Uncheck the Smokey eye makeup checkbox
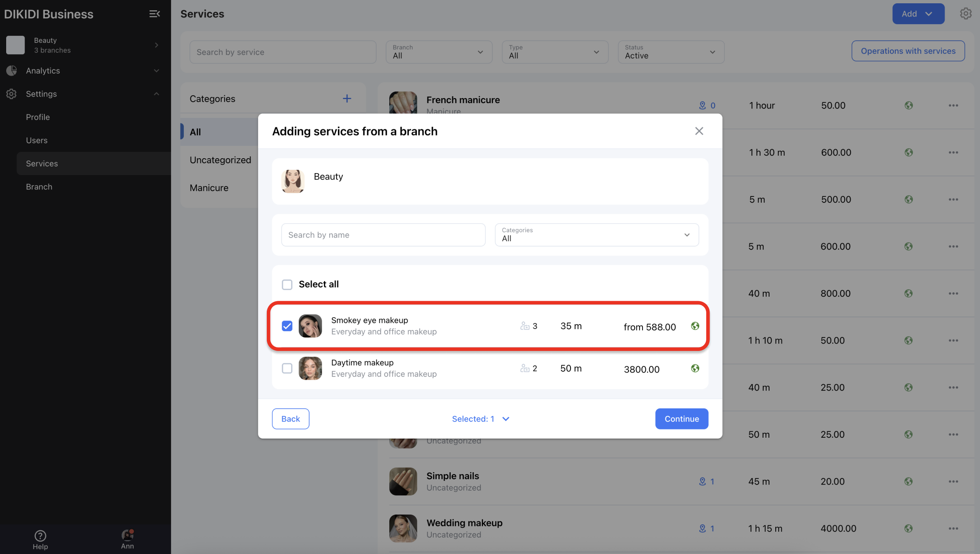This screenshot has width=980, height=554. [x=287, y=326]
